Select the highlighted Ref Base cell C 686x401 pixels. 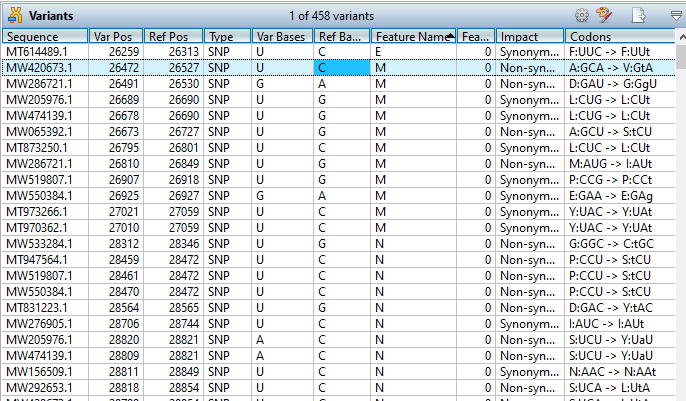[341, 67]
